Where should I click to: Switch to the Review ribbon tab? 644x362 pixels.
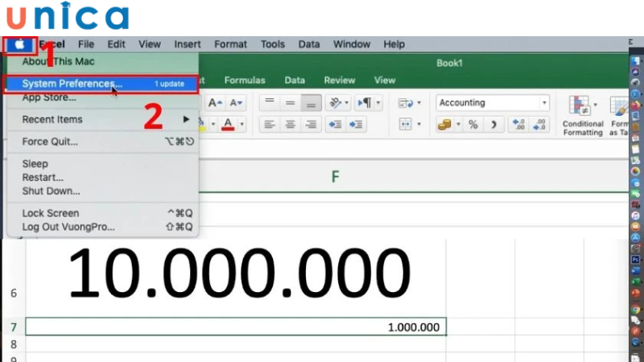(x=340, y=80)
